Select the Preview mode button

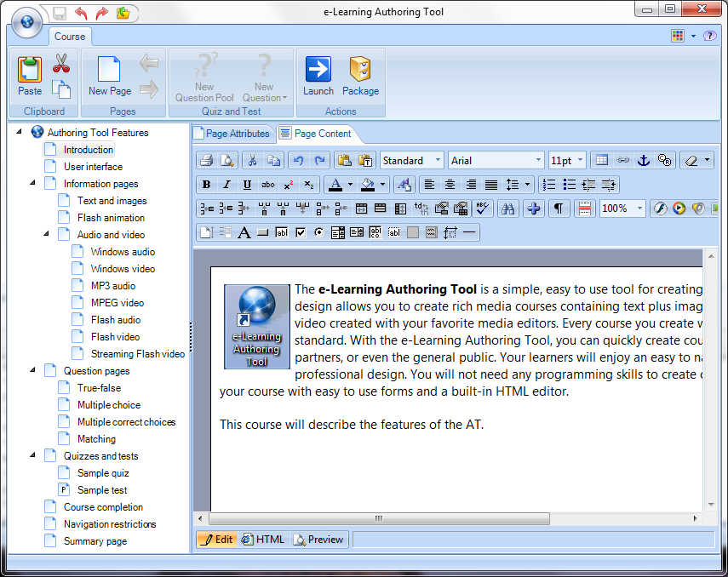(x=318, y=540)
